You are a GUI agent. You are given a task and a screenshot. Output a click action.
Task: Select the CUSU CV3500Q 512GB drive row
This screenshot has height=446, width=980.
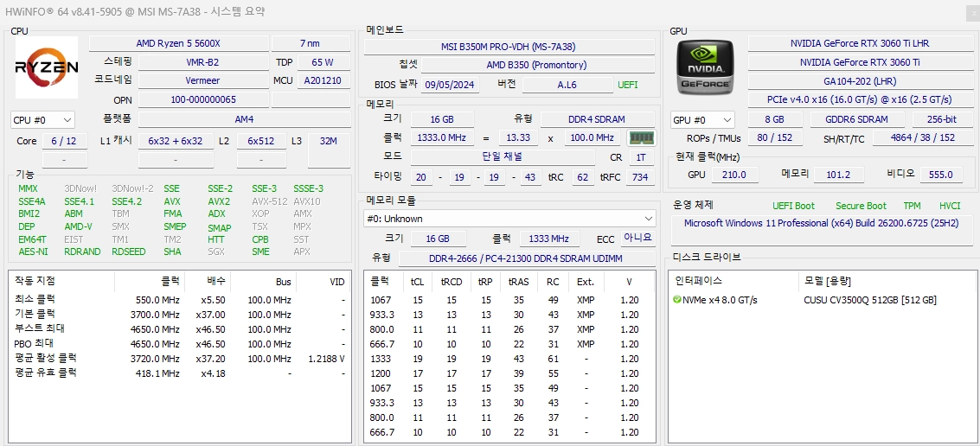(823, 300)
